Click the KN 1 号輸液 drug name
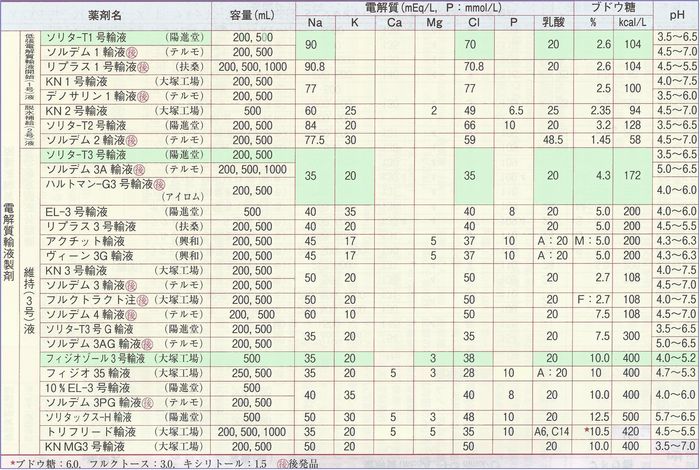700x470 pixels. point(76,82)
